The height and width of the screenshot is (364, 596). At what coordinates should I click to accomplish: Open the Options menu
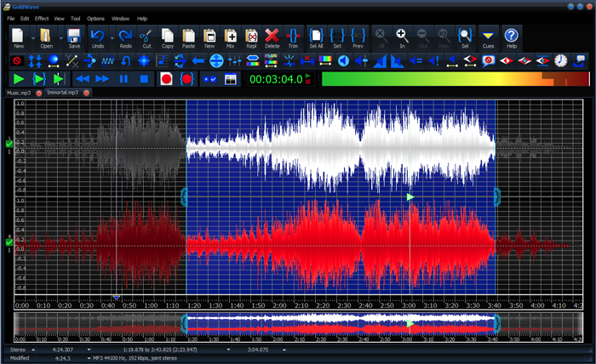click(x=95, y=18)
